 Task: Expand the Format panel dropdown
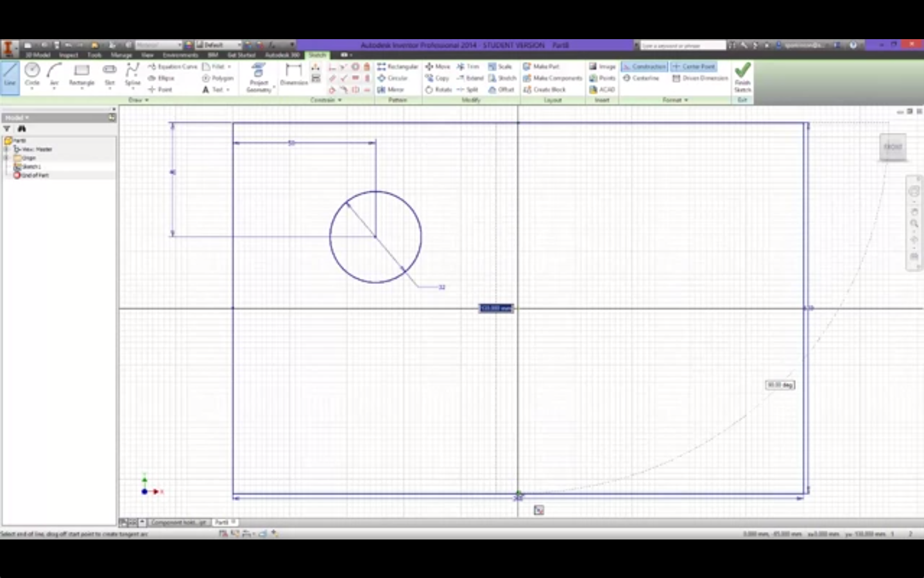click(675, 100)
